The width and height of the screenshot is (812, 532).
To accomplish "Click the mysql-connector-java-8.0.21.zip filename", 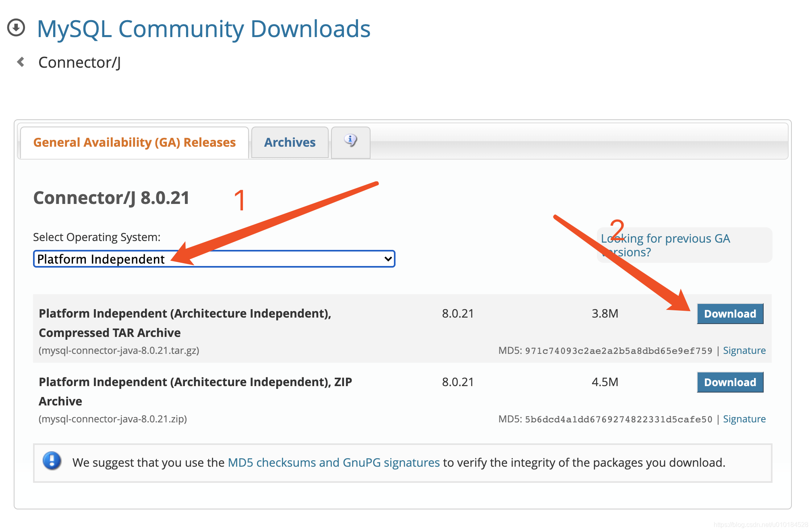I will (113, 419).
